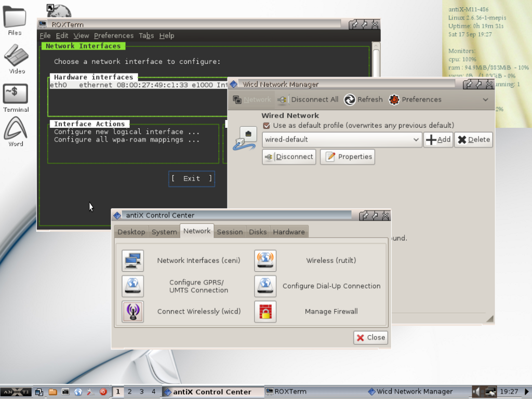Toggle Use as default profile checkbox

267,126
